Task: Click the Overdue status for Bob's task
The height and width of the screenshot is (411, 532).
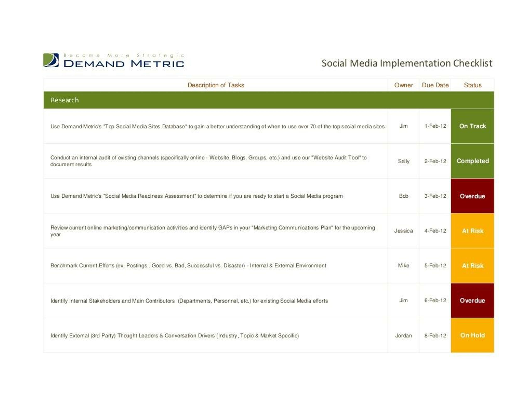Action: coord(473,196)
